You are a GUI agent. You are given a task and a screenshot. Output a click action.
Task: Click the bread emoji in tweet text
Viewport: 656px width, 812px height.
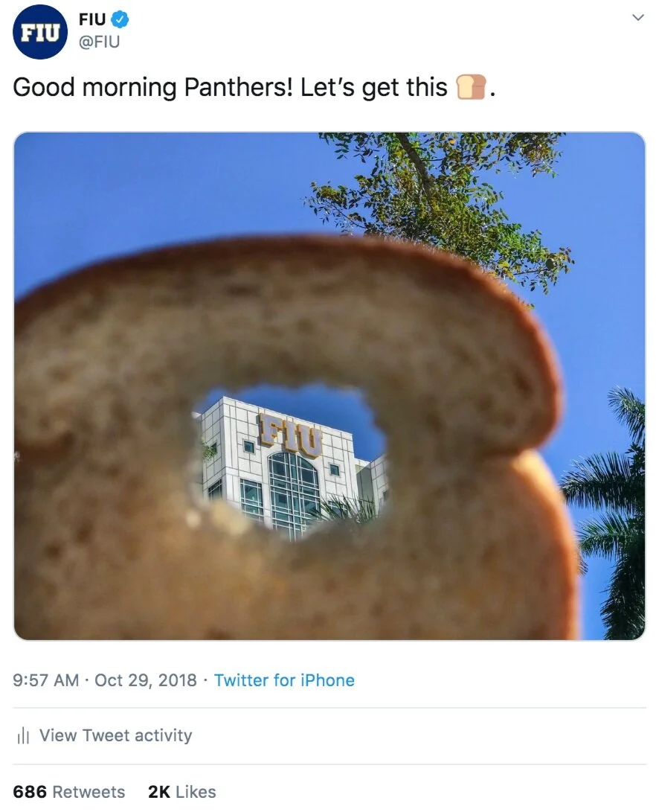(x=471, y=86)
